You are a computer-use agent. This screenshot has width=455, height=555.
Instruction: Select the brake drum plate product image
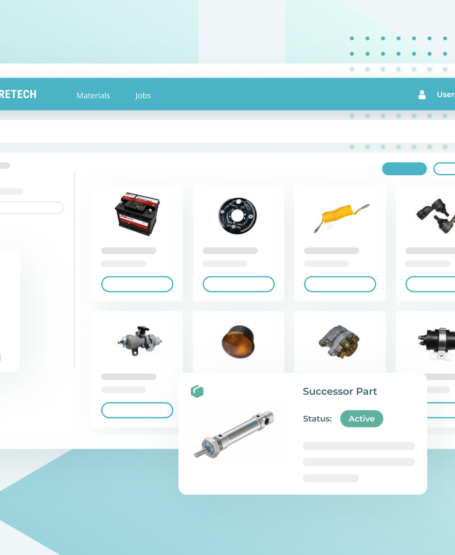(238, 216)
